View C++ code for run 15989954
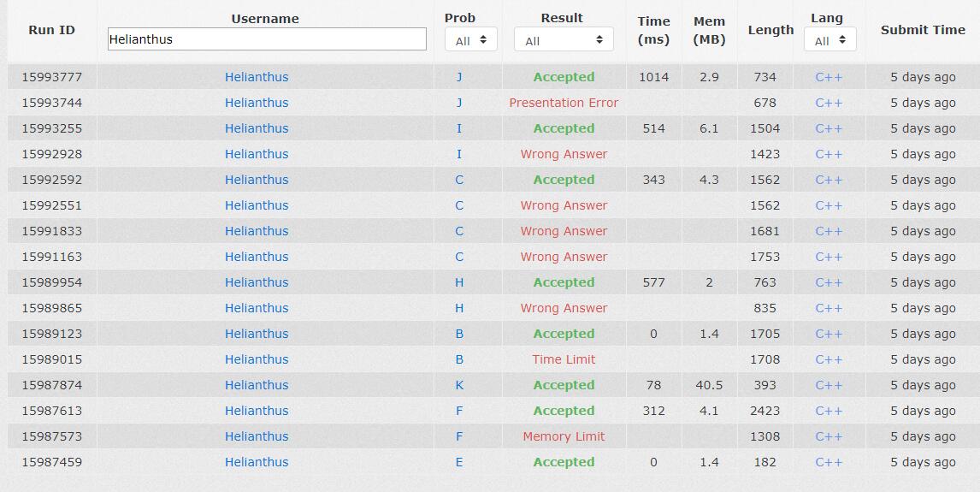This screenshot has height=492, width=980. click(x=829, y=282)
